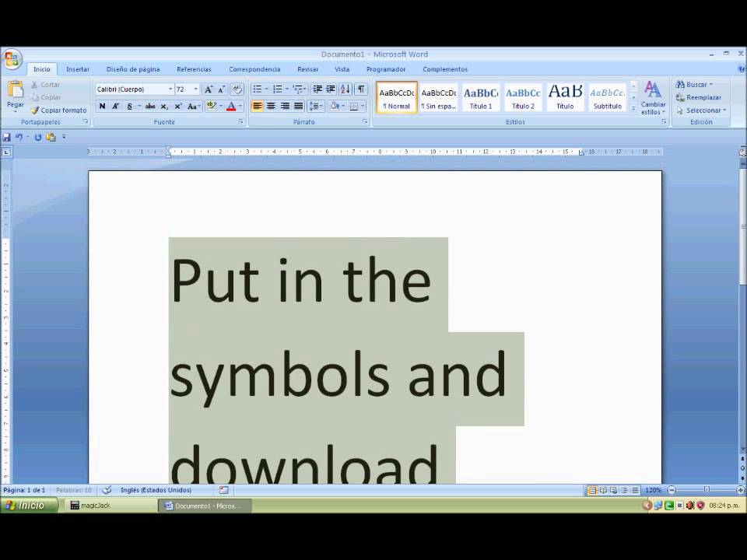Open the font name dropdown Calibri (Cuerpo)
This screenshot has height=560, width=747.
[x=170, y=89]
